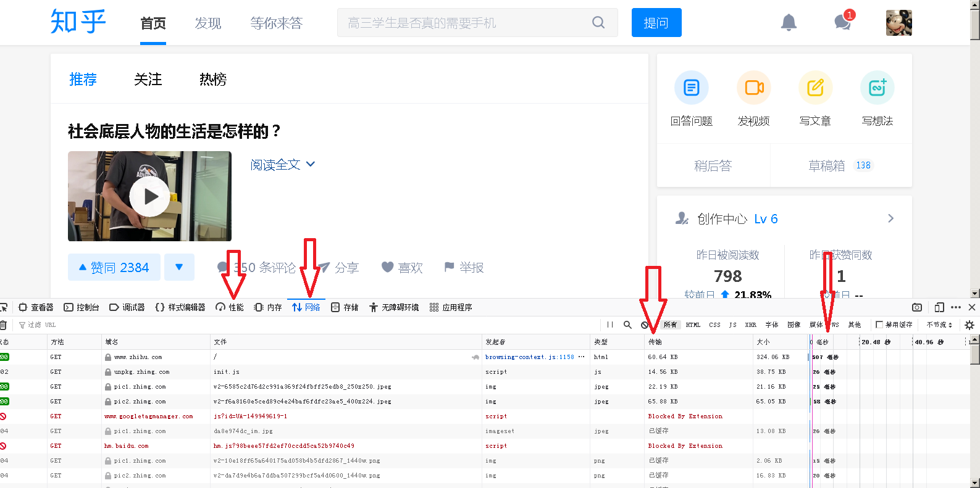
Task: Expand 阅读全文 to read full answer
Action: click(x=282, y=165)
